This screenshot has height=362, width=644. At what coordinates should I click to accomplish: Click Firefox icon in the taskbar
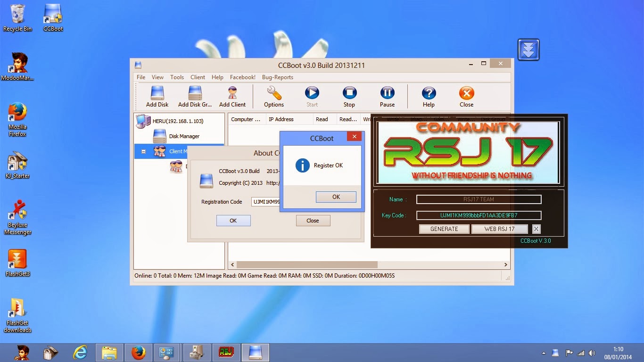(138, 352)
